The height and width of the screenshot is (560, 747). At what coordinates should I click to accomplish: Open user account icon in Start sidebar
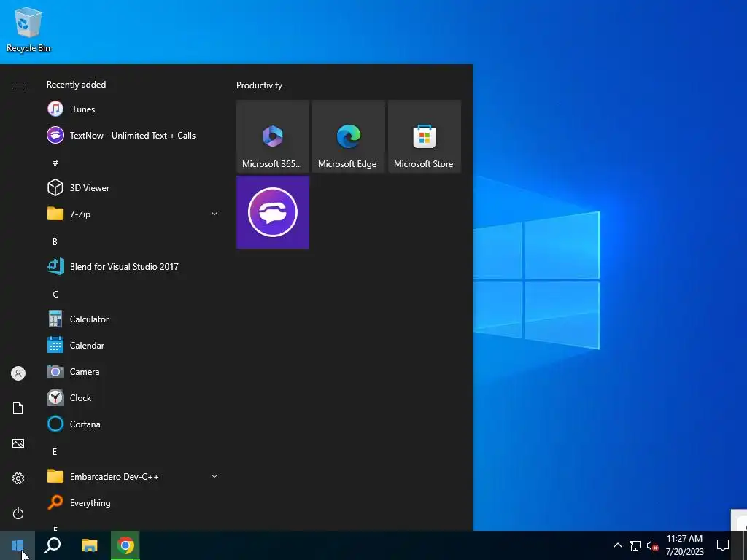tap(18, 373)
